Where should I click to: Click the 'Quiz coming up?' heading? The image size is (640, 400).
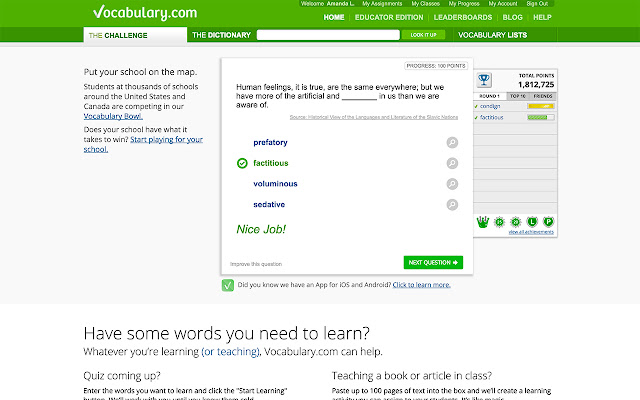pyautogui.click(x=122, y=376)
